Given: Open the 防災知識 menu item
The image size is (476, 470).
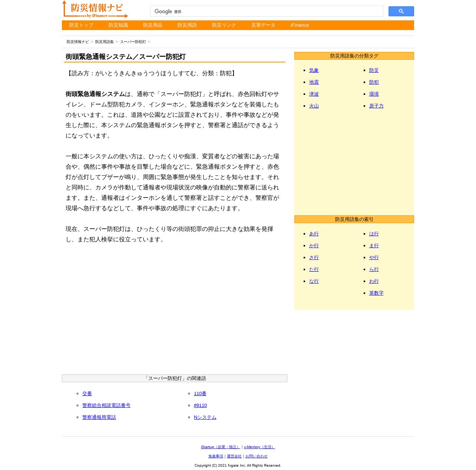Looking at the screenshot, I should [118, 25].
